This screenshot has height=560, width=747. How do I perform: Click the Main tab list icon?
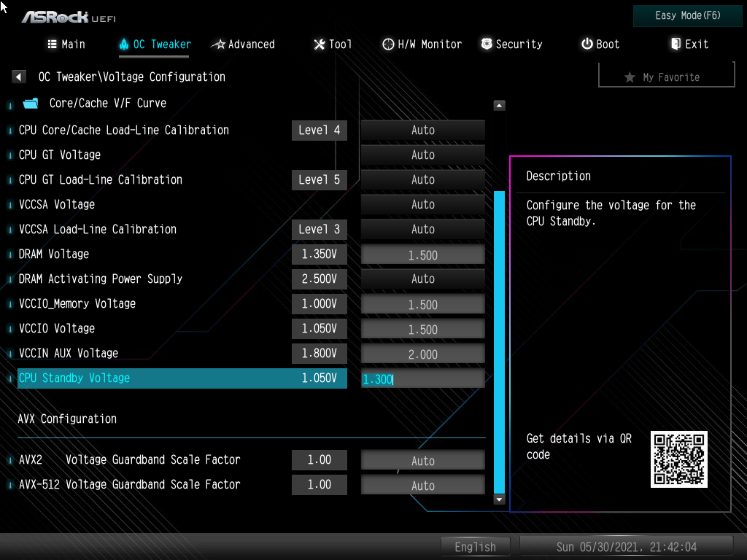click(53, 44)
